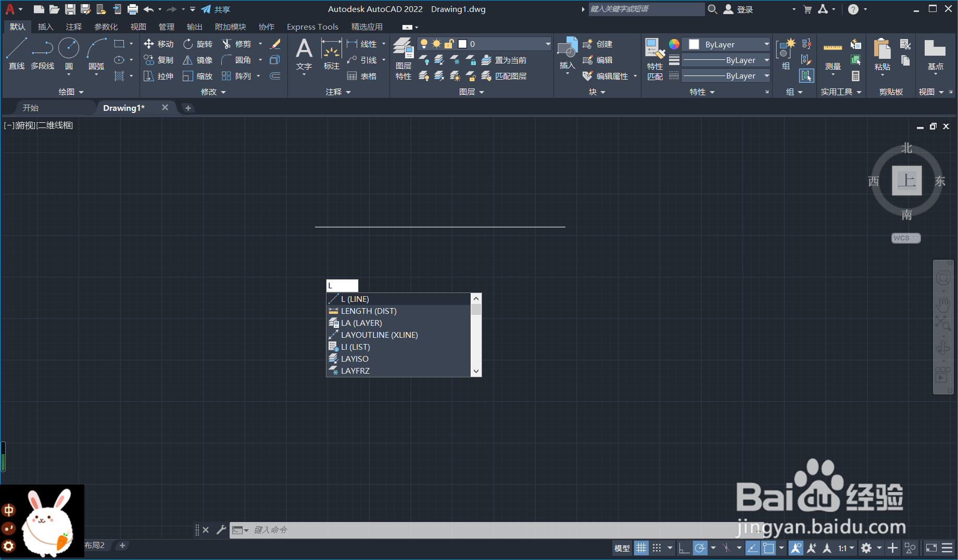This screenshot has height=560, width=958.
Task: Switch to the Start (开始) file tab
Action: point(31,108)
